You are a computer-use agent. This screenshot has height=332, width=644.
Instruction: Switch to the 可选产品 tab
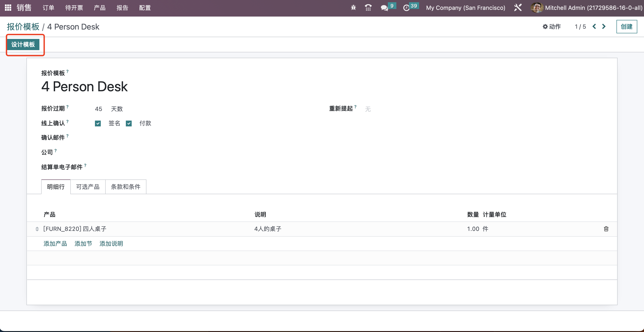[x=88, y=187]
